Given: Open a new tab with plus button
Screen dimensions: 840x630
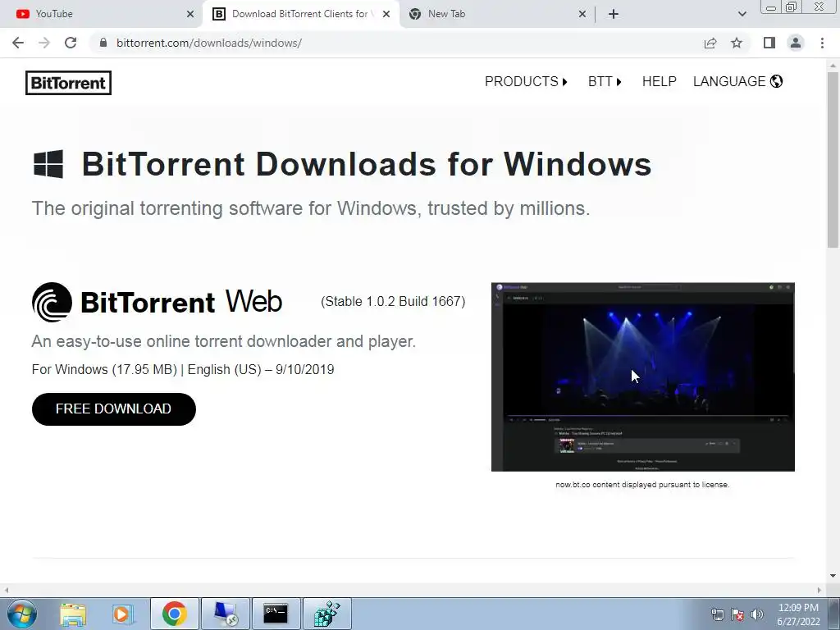Looking at the screenshot, I should pyautogui.click(x=614, y=14).
